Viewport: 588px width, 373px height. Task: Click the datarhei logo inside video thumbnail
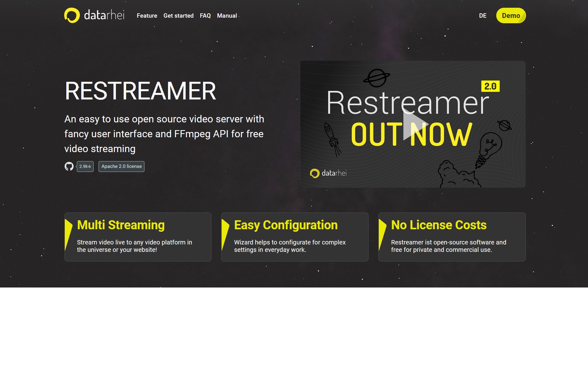click(328, 173)
